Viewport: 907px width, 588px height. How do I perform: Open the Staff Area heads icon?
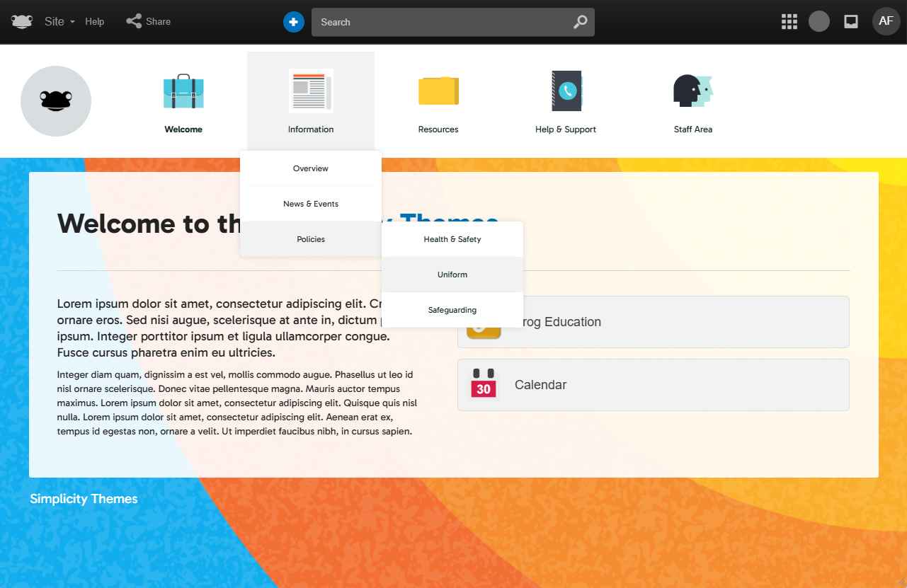[692, 91]
